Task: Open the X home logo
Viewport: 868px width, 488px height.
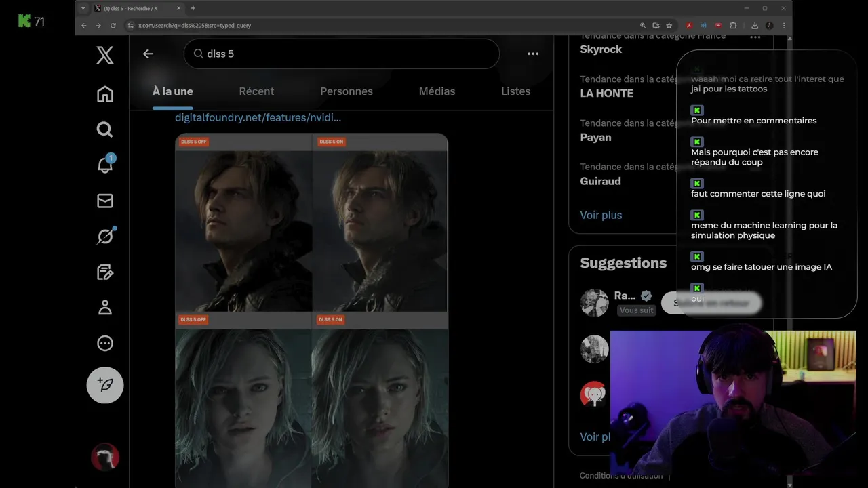Action: [x=105, y=55]
